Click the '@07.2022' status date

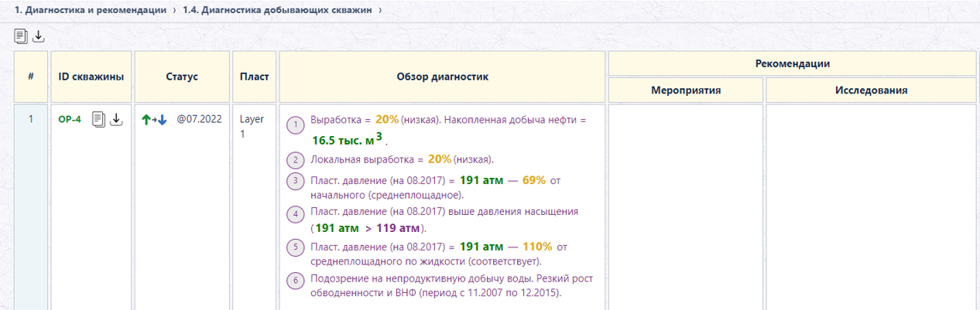[200, 120]
